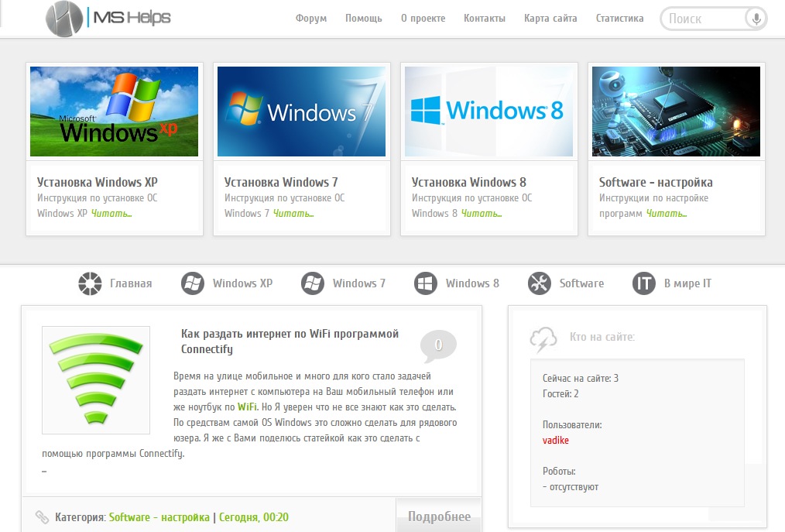Image resolution: width=785 pixels, height=532 pixels.
Task: Click the Кто на сайте heading text
Action: [x=602, y=337]
